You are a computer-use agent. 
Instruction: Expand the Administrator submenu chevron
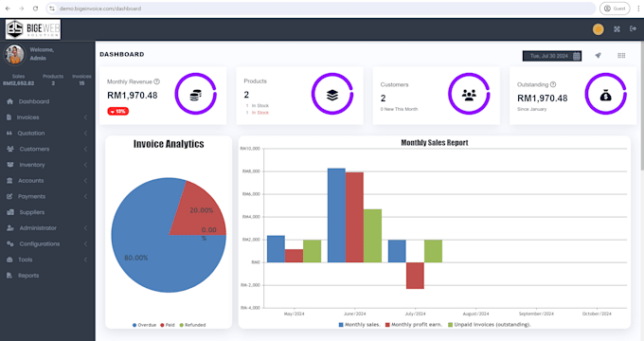pyautogui.click(x=86, y=228)
